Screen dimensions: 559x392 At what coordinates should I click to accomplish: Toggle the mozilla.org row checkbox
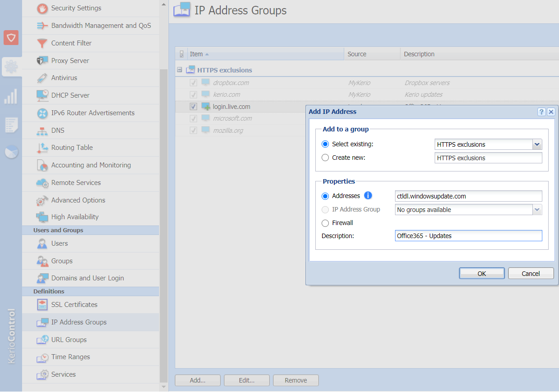193,130
